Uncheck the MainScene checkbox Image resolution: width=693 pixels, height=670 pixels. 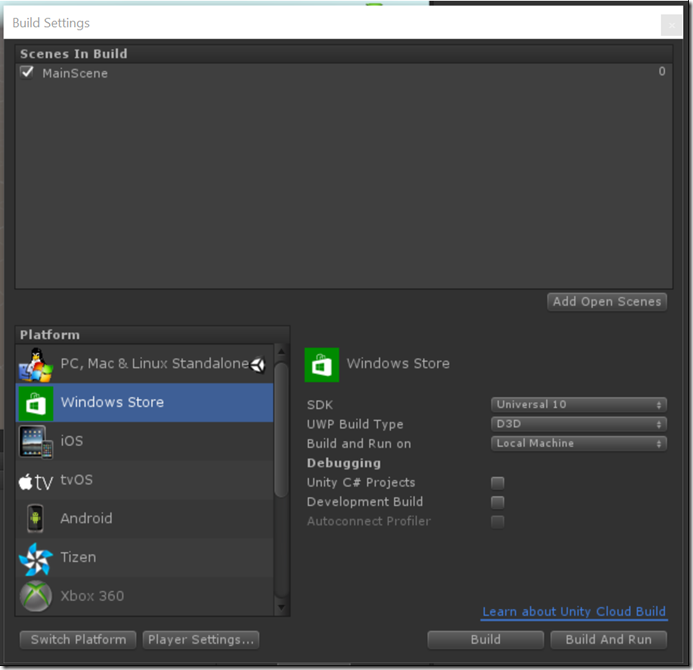[x=27, y=72]
